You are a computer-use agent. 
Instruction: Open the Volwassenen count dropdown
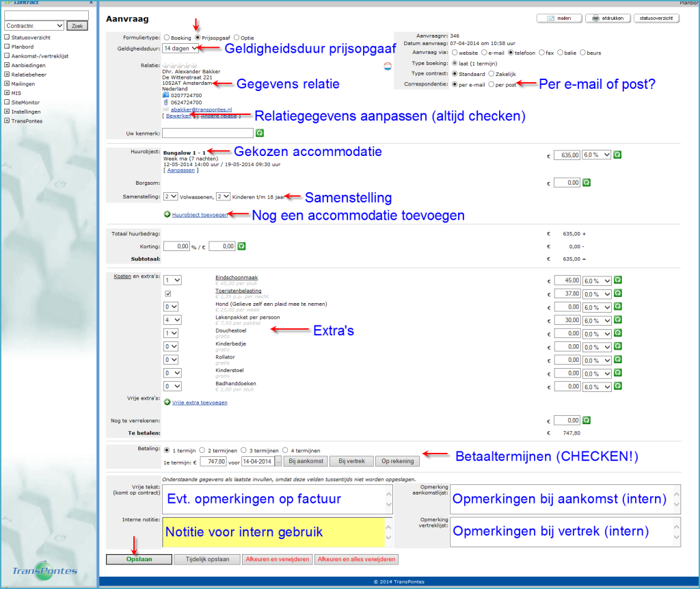(170, 196)
